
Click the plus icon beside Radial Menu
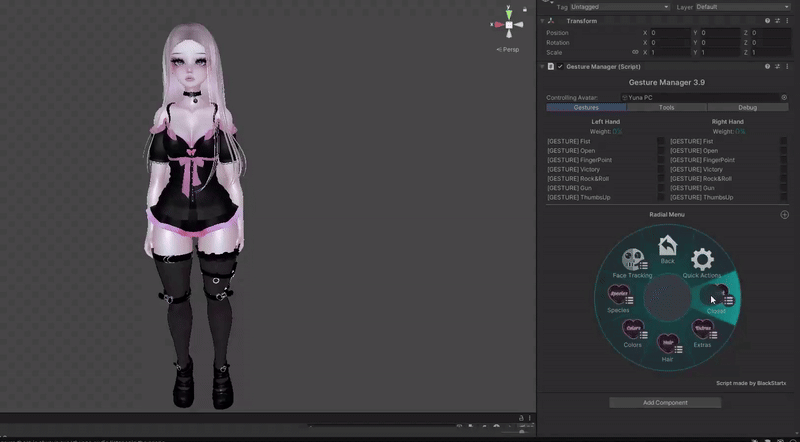[x=784, y=215]
